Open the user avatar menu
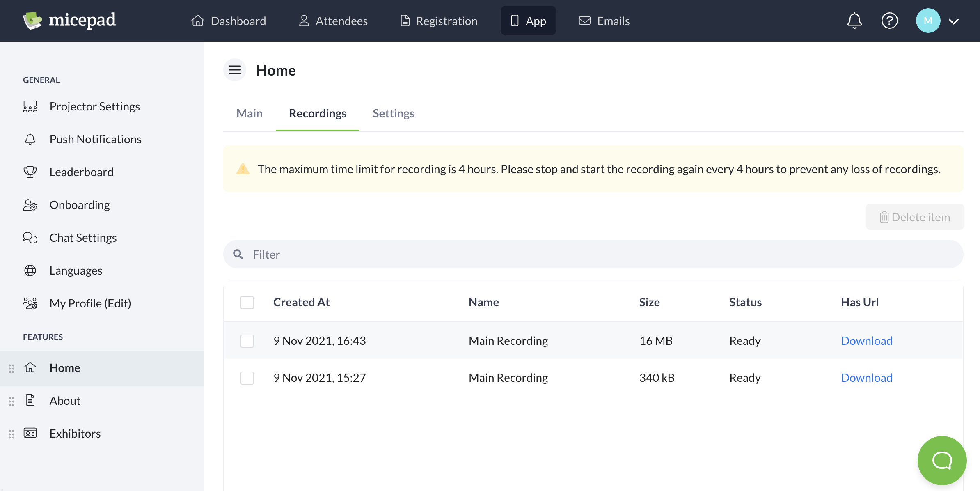Image resolution: width=980 pixels, height=491 pixels. pos(928,21)
